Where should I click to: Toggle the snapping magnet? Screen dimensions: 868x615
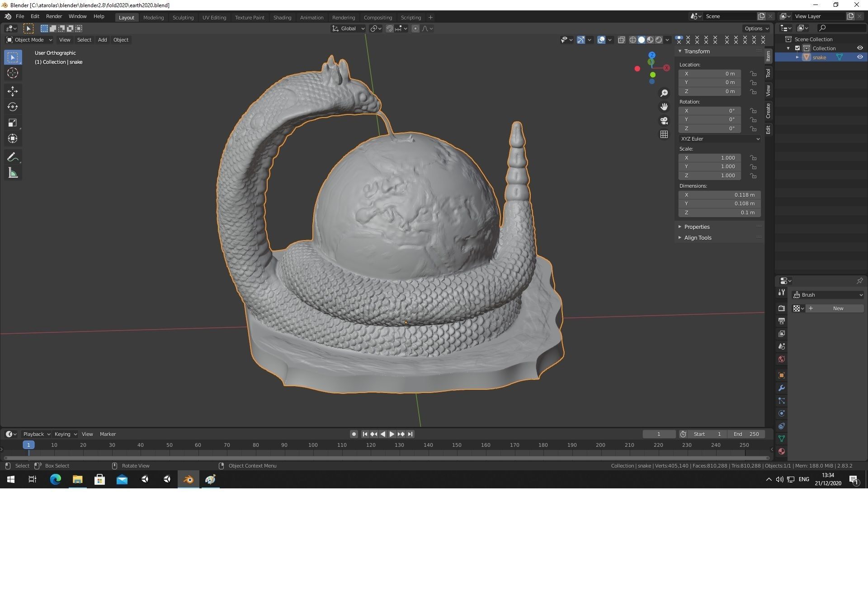(389, 28)
